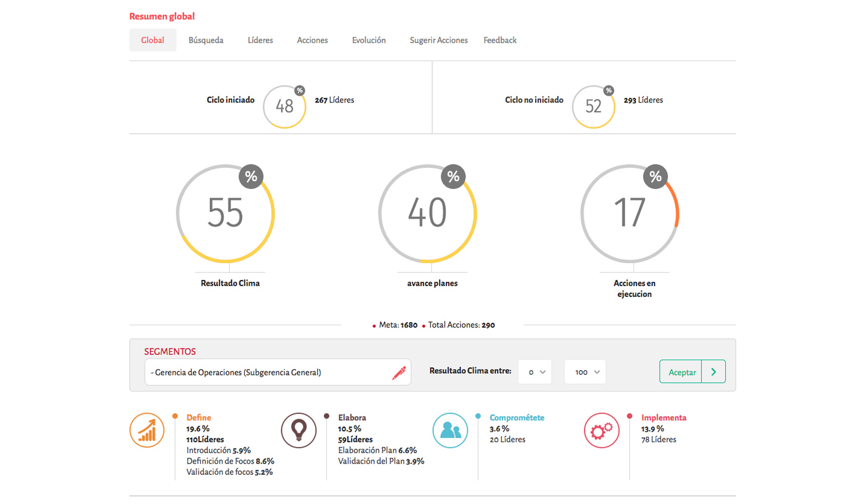Click the 'Ciclo iniciado' label

tap(231, 100)
